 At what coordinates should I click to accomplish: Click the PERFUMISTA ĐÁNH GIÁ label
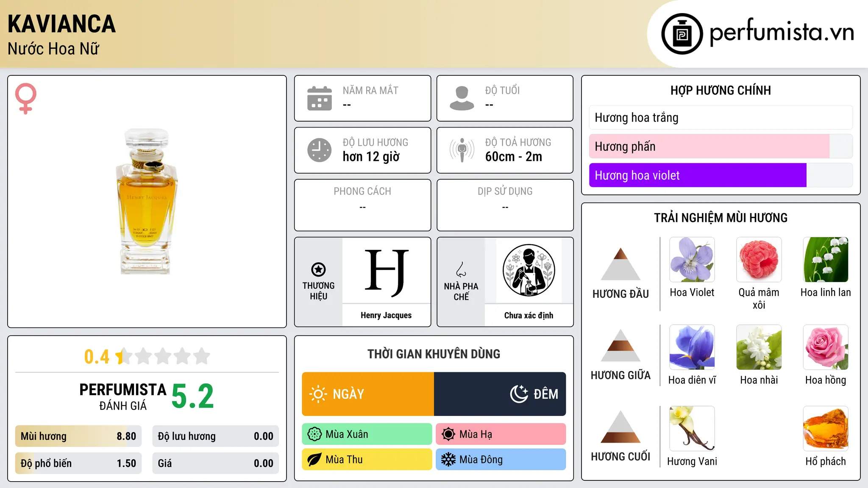click(123, 396)
